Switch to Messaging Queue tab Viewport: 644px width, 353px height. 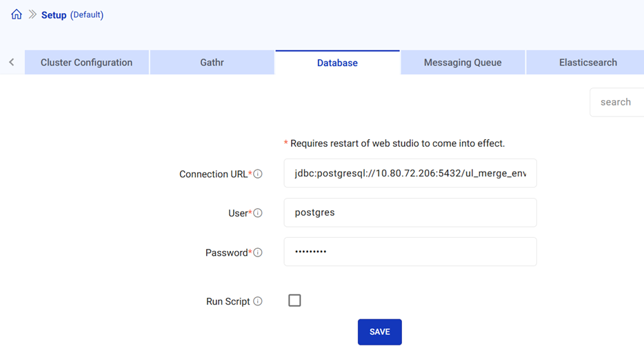[x=463, y=62]
